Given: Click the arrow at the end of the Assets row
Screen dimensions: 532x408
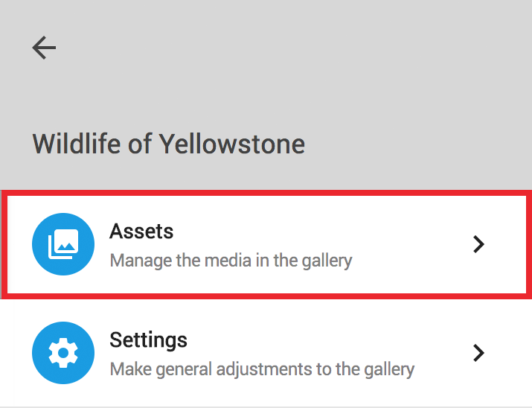Looking at the screenshot, I should point(478,244).
